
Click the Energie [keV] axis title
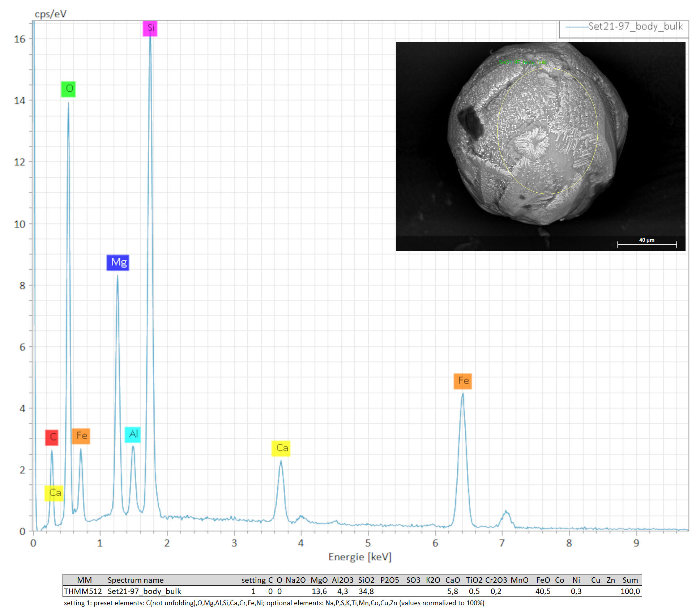point(360,557)
